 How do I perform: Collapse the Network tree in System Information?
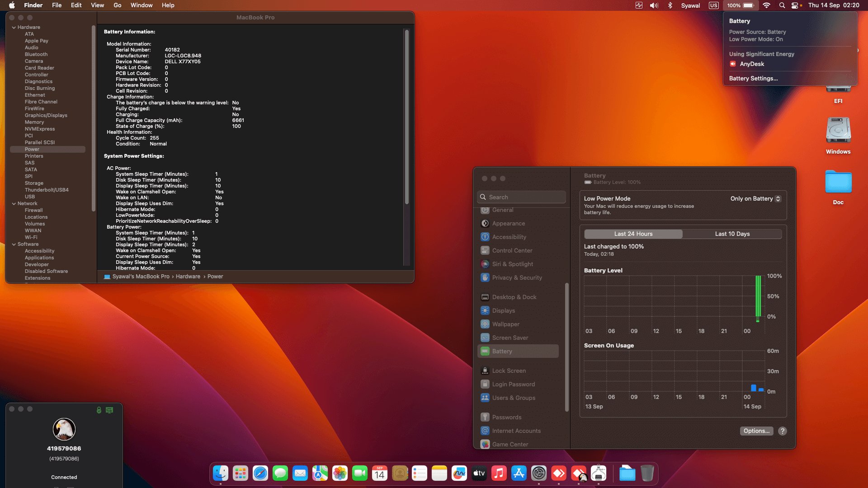pyautogui.click(x=14, y=203)
